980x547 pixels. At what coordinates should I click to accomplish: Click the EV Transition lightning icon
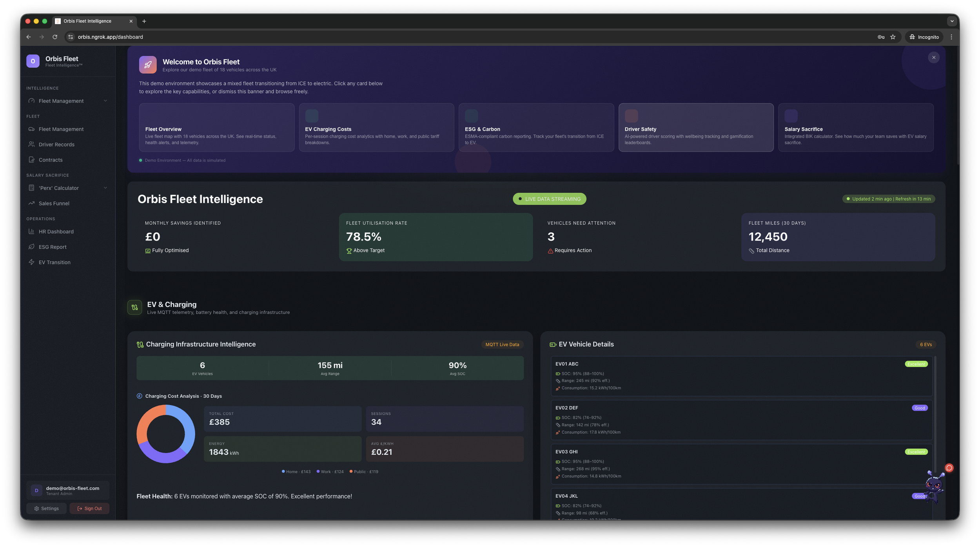pyautogui.click(x=32, y=262)
